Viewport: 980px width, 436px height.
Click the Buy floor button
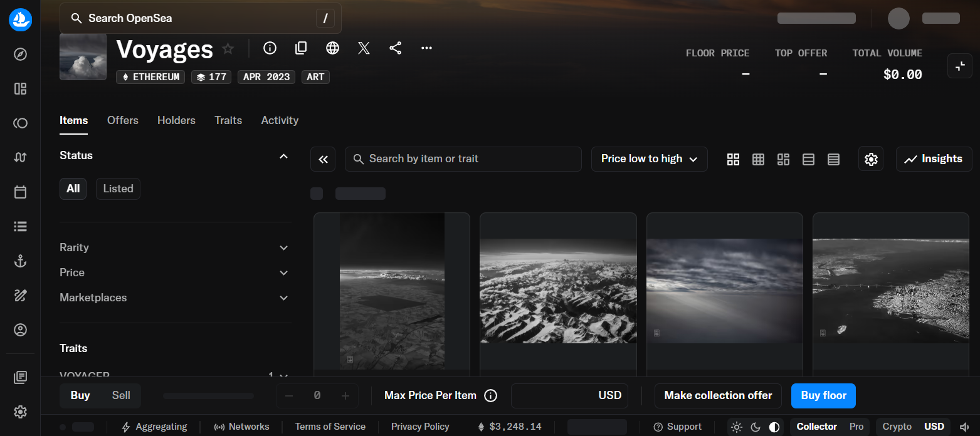point(823,395)
